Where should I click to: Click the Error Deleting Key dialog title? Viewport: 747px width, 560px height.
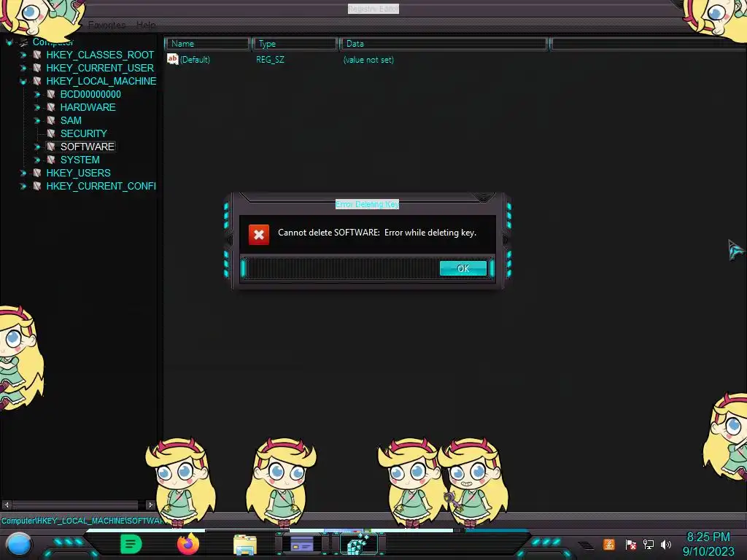pos(368,204)
